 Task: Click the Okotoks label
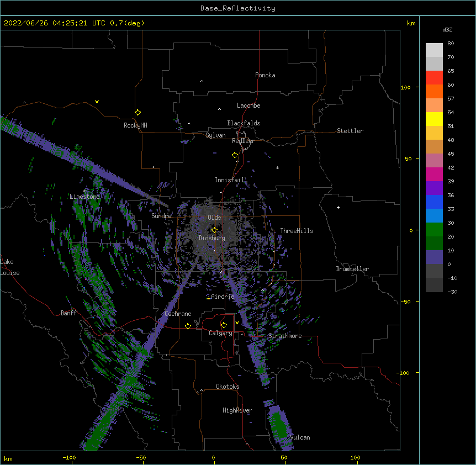tap(228, 387)
